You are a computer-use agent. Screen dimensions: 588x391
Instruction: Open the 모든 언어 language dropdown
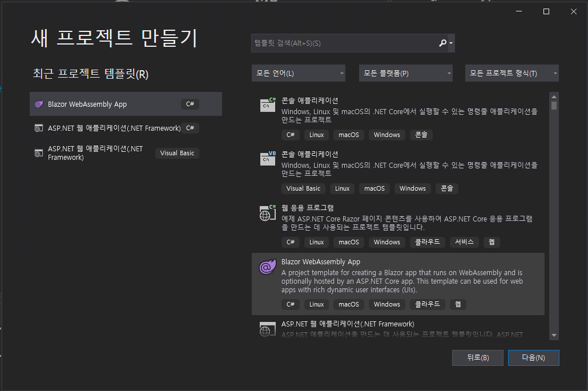tap(299, 73)
